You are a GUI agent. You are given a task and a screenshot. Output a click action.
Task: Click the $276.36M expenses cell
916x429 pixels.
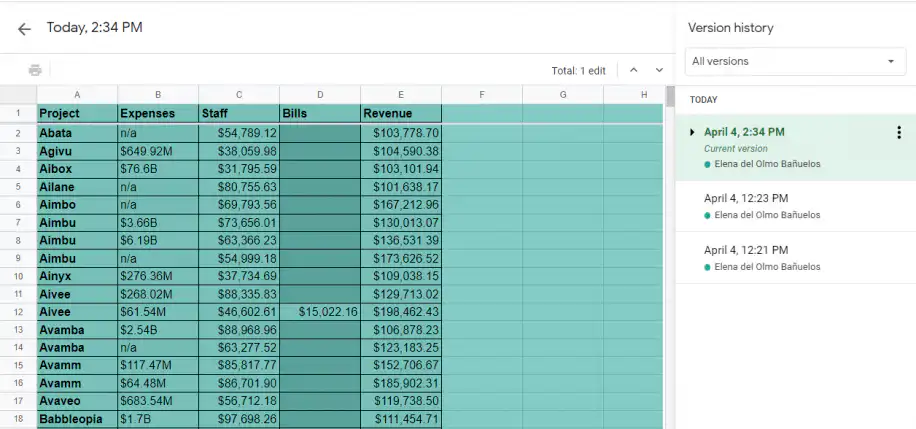point(158,276)
